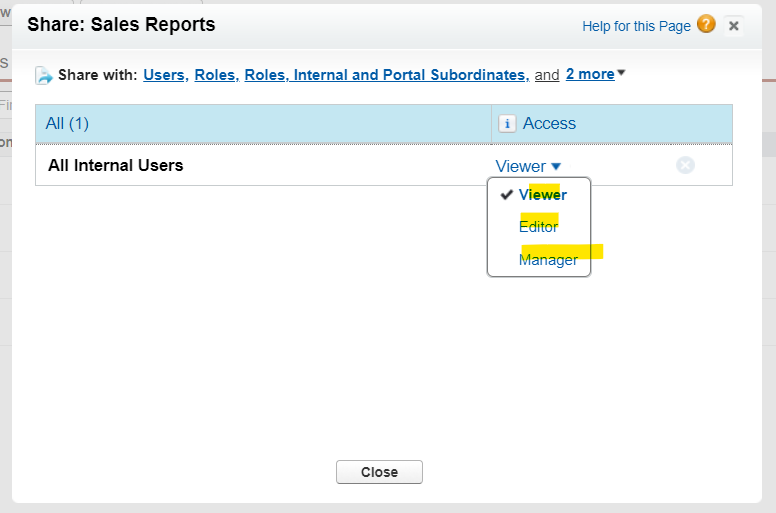This screenshot has width=776, height=513.
Task: Expand the arrow beside 2 more
Action: pos(622,73)
